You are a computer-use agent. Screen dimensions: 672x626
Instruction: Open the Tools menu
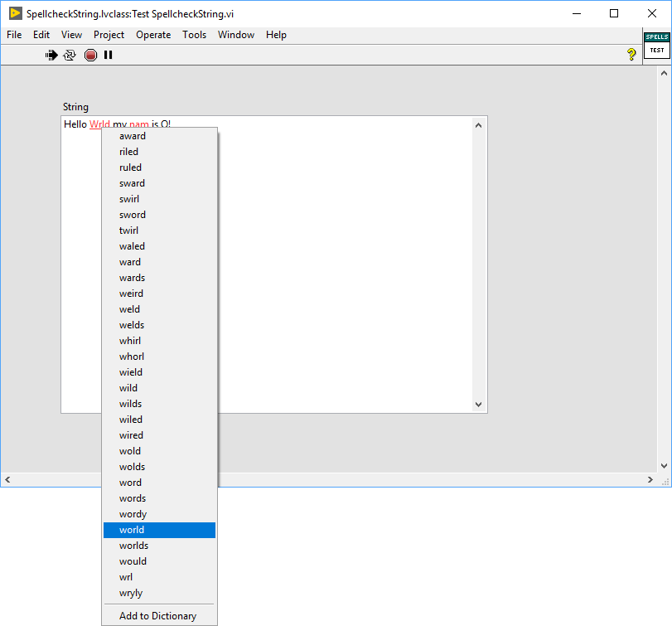pyautogui.click(x=194, y=35)
